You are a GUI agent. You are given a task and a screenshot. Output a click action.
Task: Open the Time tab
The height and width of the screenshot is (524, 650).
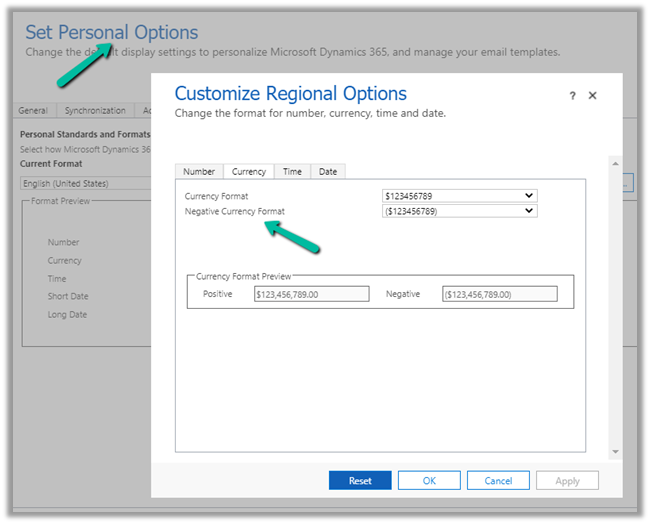point(292,171)
